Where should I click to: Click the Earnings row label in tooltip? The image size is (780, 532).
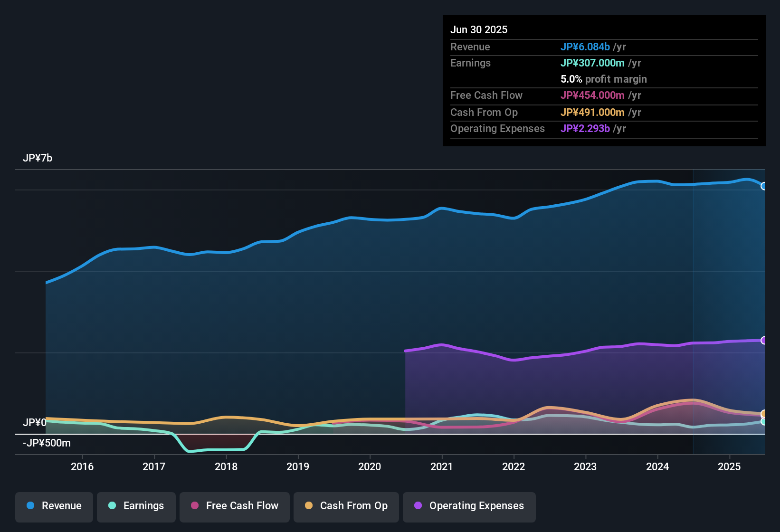[x=470, y=63]
